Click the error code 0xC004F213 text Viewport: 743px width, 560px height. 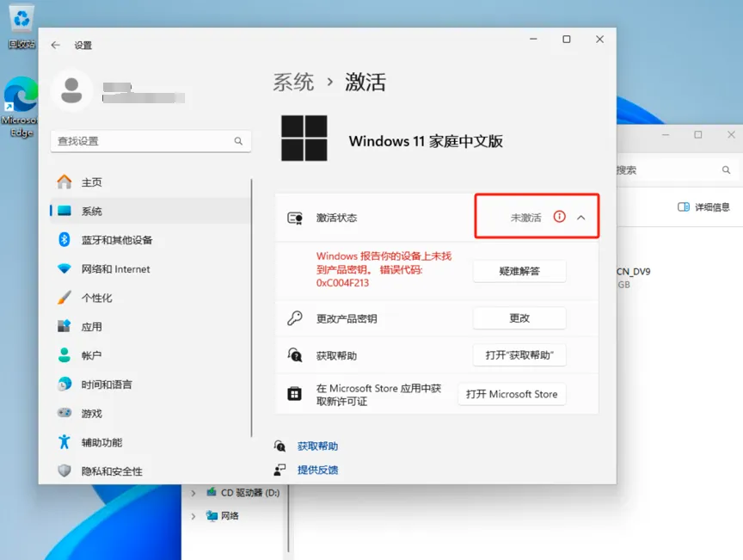[x=342, y=283]
